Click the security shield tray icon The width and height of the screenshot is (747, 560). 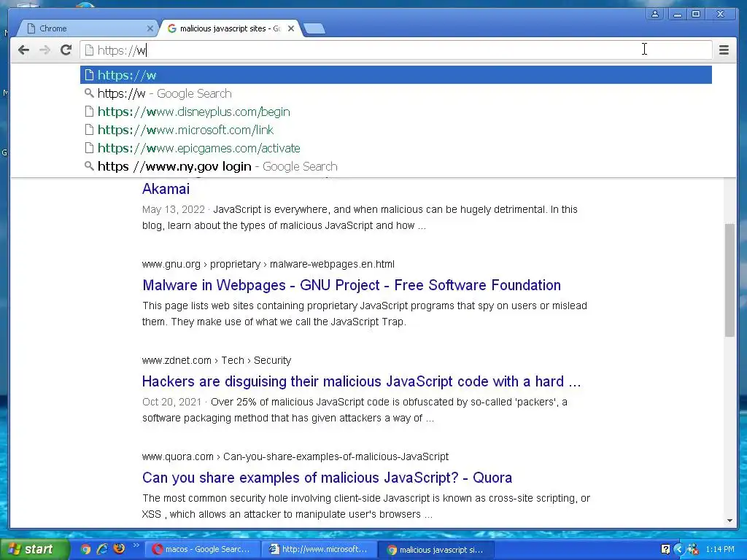(x=693, y=550)
